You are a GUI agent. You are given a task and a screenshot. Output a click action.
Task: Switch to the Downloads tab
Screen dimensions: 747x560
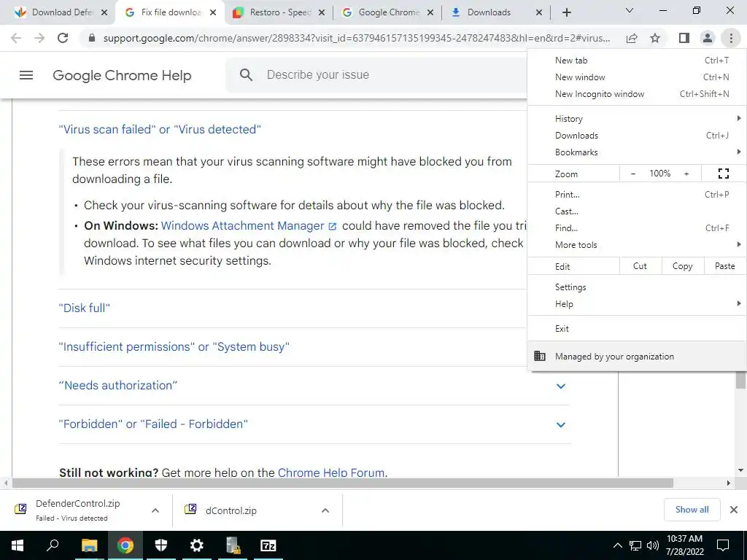pos(495,13)
